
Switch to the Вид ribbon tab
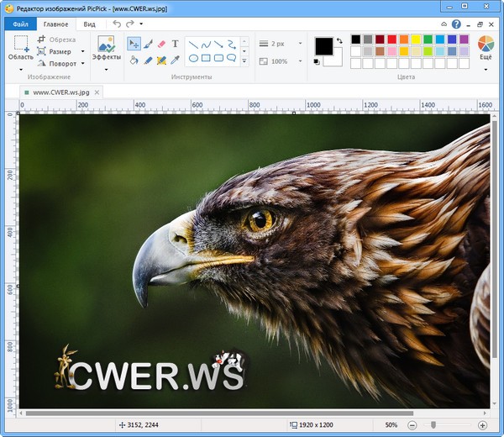89,24
